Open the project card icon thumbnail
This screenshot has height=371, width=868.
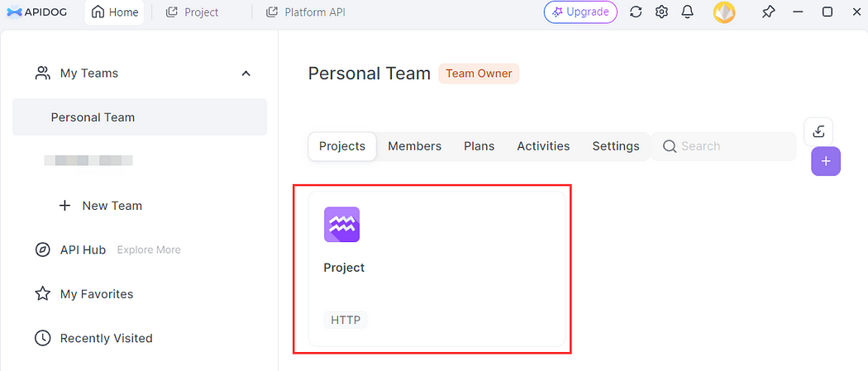point(341,225)
